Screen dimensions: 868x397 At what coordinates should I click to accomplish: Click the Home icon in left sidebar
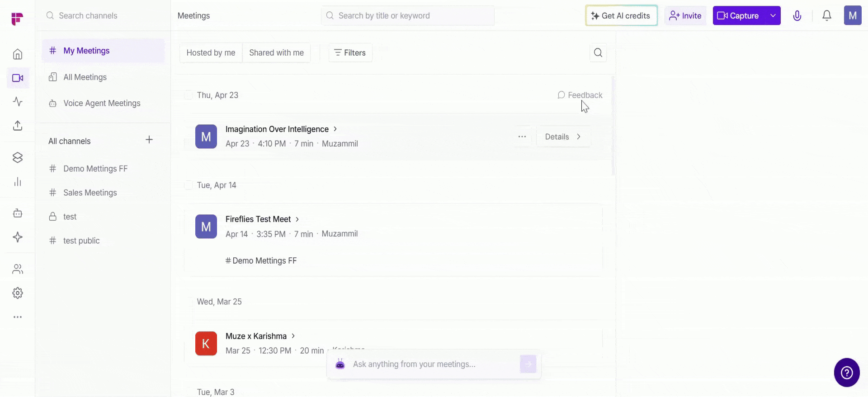pos(18,54)
